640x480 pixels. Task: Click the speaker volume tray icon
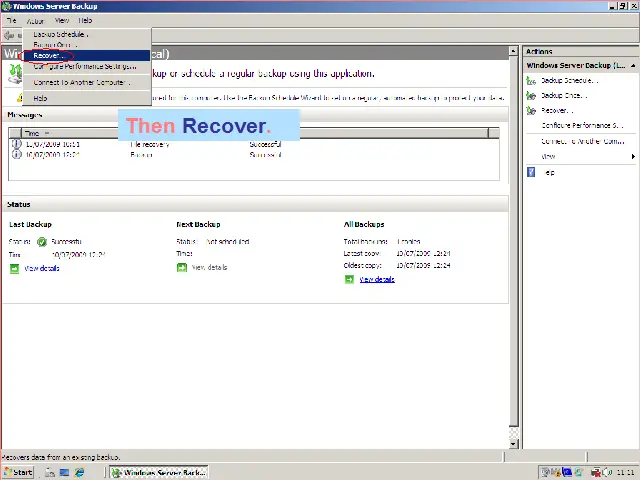click(x=606, y=472)
